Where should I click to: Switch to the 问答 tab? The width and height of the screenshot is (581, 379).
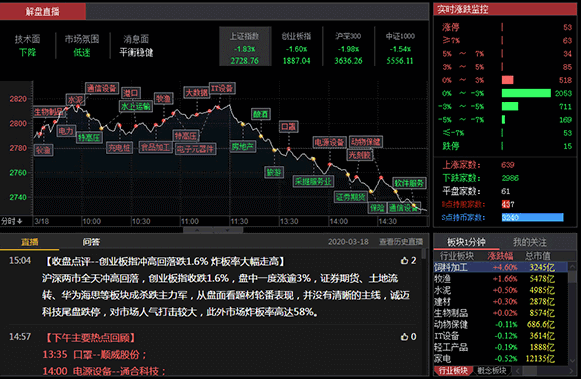point(91,242)
